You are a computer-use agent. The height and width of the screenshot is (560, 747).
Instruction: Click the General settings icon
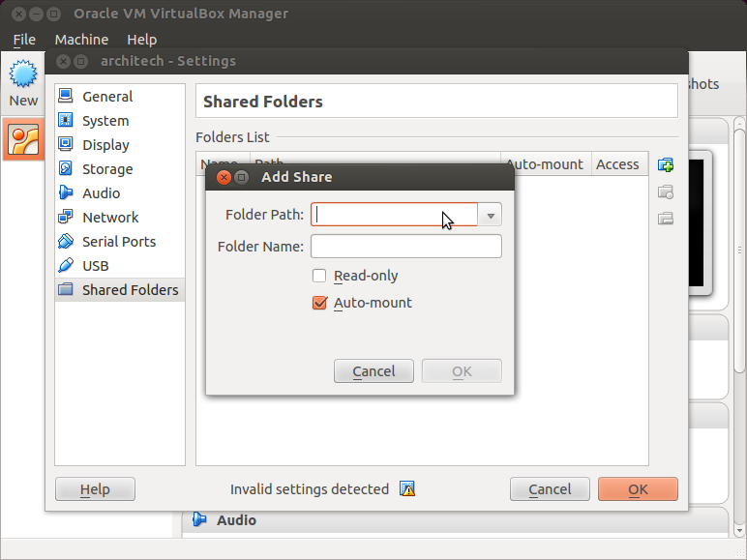66,96
